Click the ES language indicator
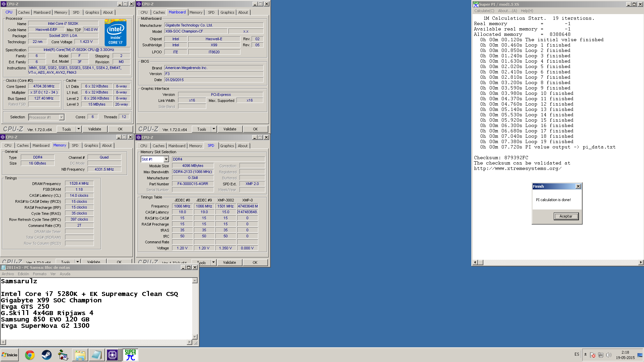The image size is (644, 362). point(577,354)
